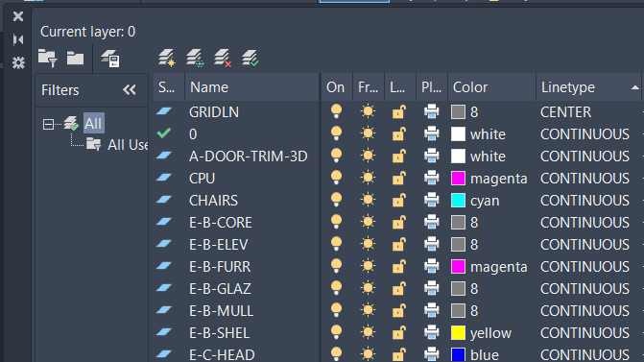Screen dimensions: 644x362
Task: Select the E-C-HEAD layer name
Action: tap(222, 354)
